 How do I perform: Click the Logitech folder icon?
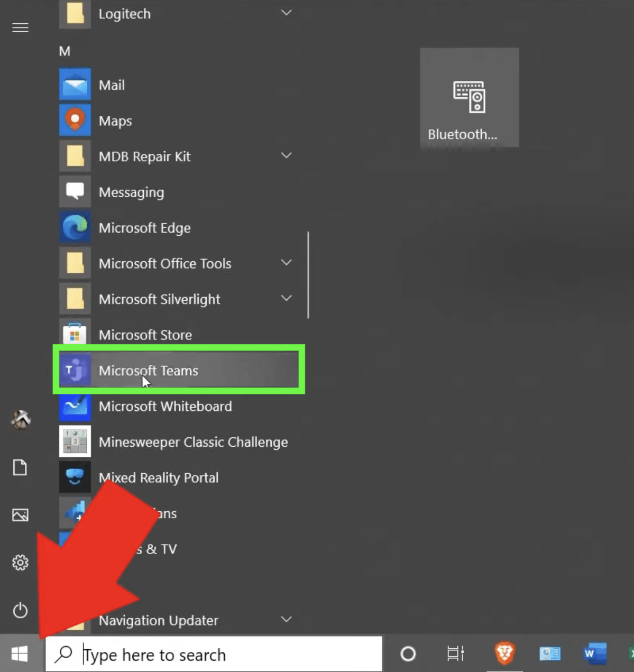click(75, 13)
